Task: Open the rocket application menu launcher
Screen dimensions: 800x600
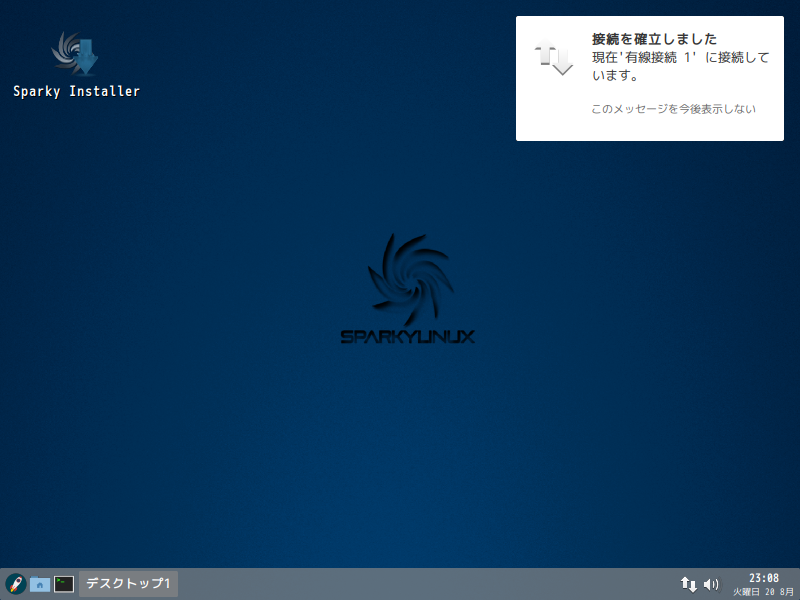Action: point(15,584)
